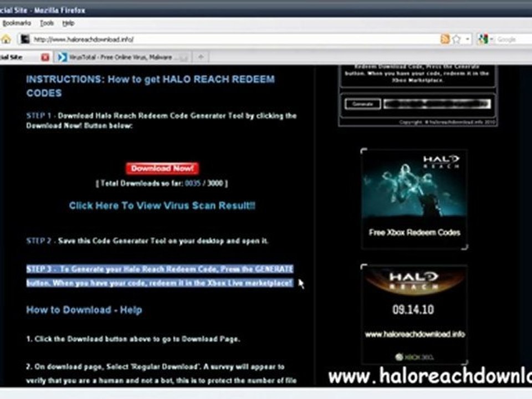Image resolution: width=532 pixels, height=399 pixels.
Task: Focus the Google search box
Action: click(x=514, y=39)
